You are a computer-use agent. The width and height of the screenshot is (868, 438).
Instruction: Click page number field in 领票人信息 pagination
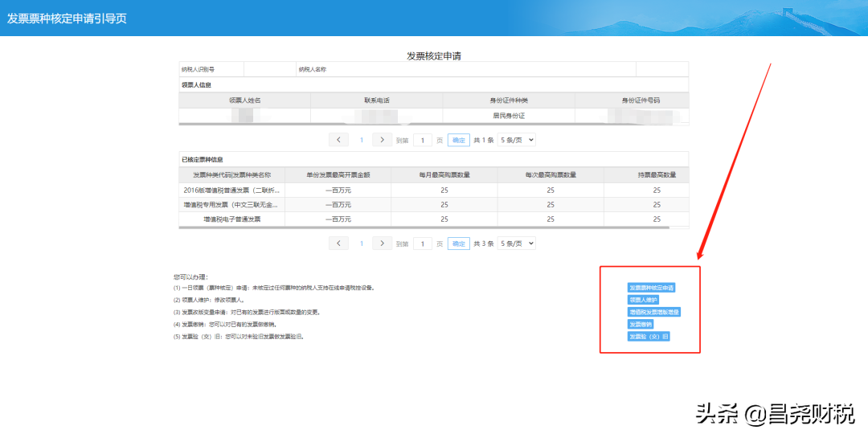pyautogui.click(x=423, y=140)
